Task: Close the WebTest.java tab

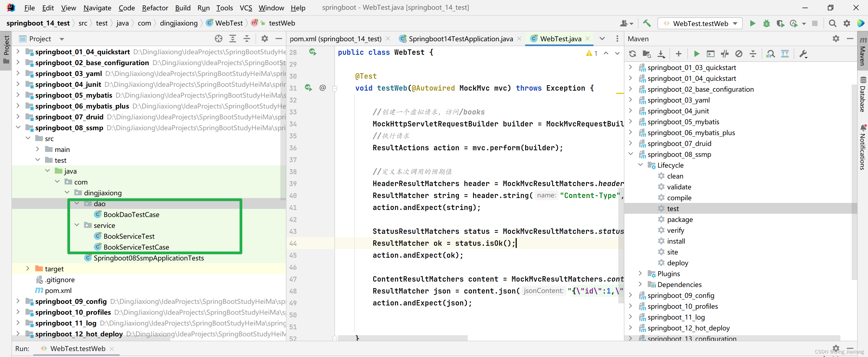Action: coord(587,39)
